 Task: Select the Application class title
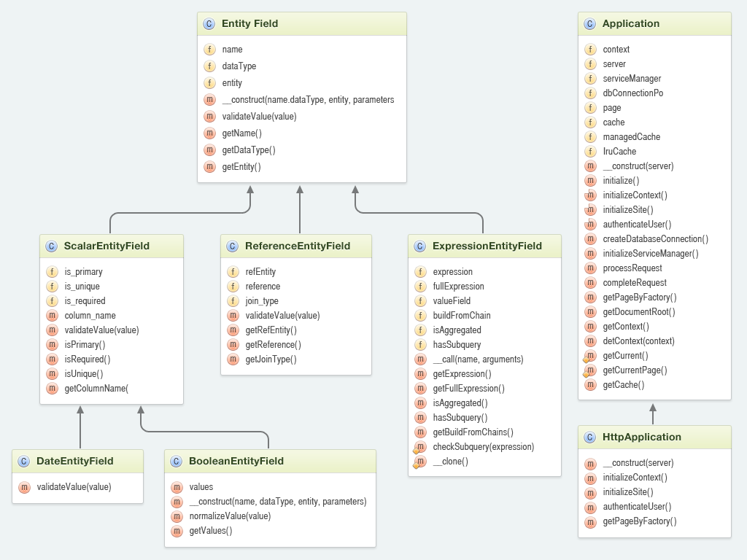pyautogui.click(x=631, y=24)
